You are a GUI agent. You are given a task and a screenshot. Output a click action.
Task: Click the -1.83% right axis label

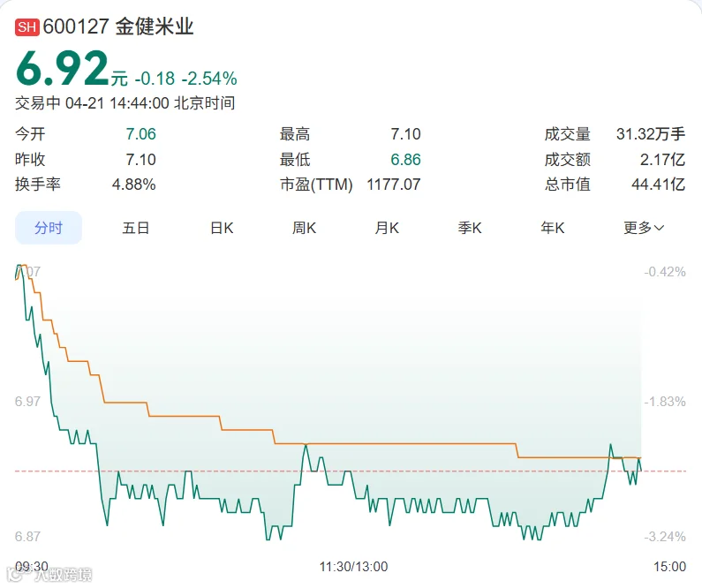point(665,402)
